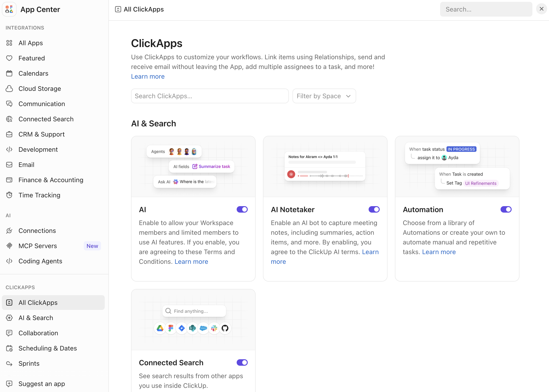The width and height of the screenshot is (549, 392).
Task: Disable the AI Notetaker toggle
Action: click(374, 209)
